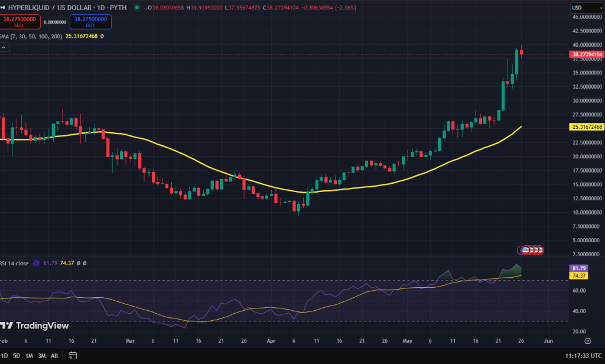Image resolution: width=605 pixels, height=364 pixels.
Task: Click the Mar label on time axis
Action: click(x=130, y=341)
